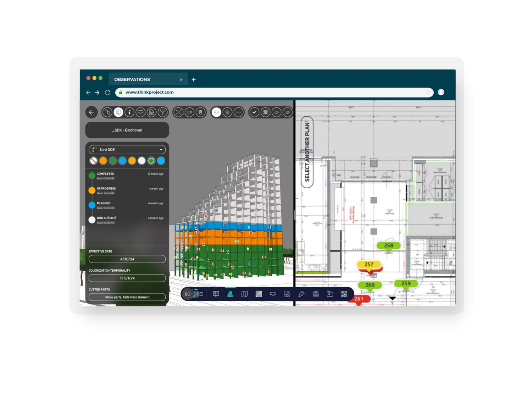Click the funnel filter icon in top toolbar

click(162, 112)
